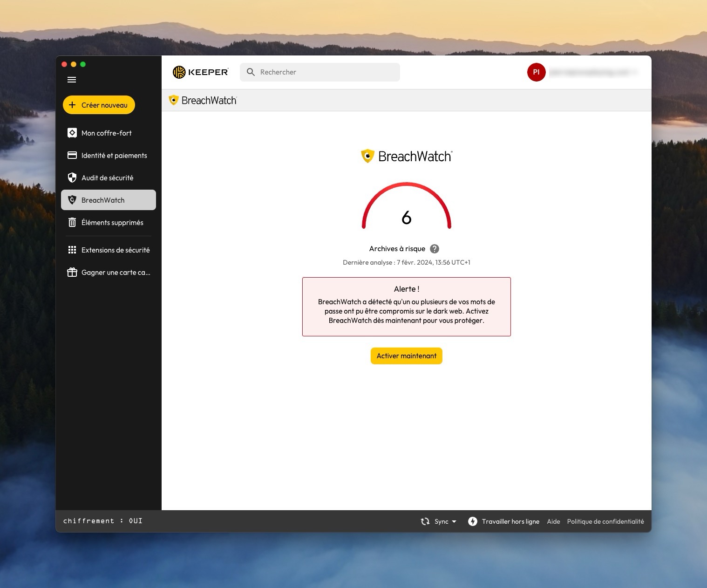This screenshot has width=707, height=588.
Task: Click help icon beside Archives à risque
Action: 435,249
